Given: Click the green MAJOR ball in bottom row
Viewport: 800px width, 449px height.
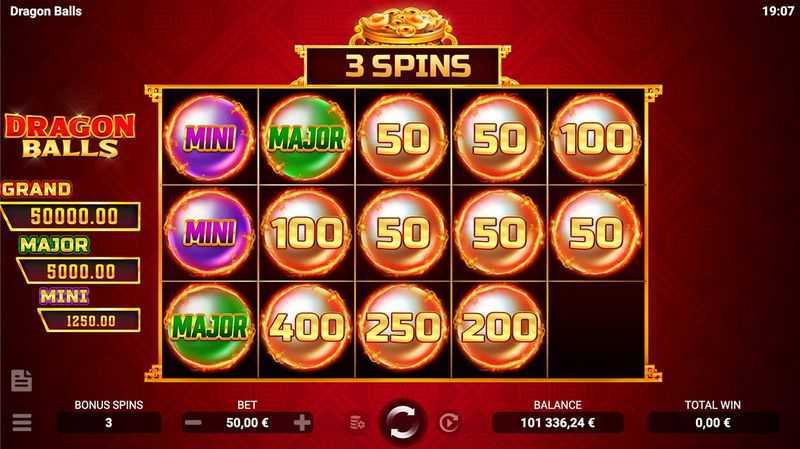Looking at the screenshot, I should [210, 327].
